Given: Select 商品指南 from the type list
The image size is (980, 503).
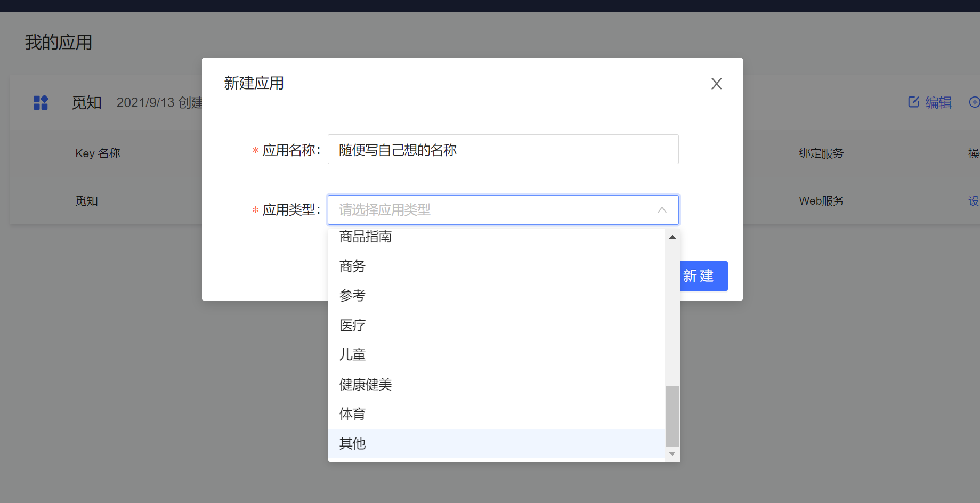Looking at the screenshot, I should pyautogui.click(x=366, y=237).
